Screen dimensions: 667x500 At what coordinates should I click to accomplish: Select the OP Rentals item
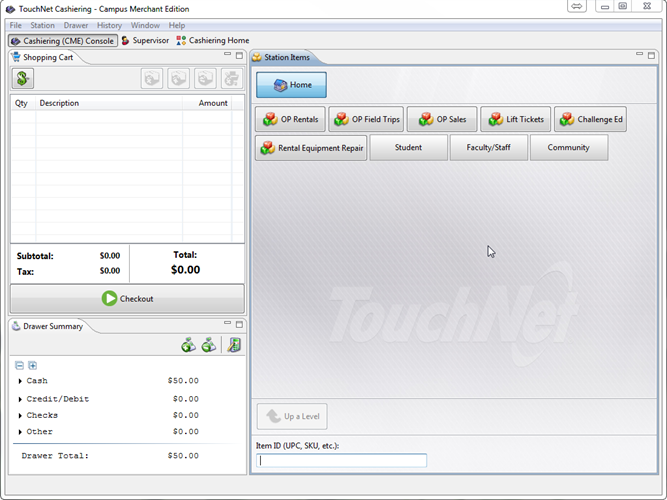click(290, 120)
